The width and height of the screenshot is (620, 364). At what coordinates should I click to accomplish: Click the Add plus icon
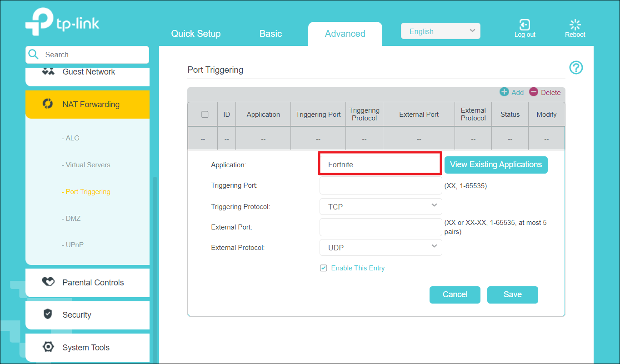(504, 92)
